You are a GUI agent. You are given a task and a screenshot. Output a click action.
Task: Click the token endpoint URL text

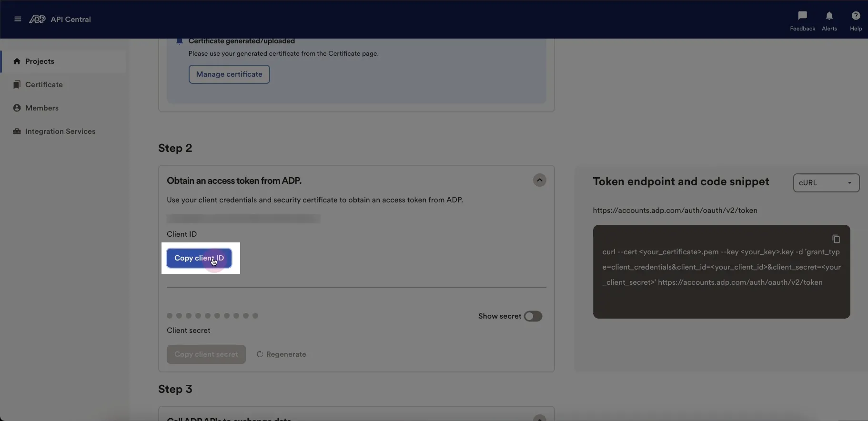(675, 210)
